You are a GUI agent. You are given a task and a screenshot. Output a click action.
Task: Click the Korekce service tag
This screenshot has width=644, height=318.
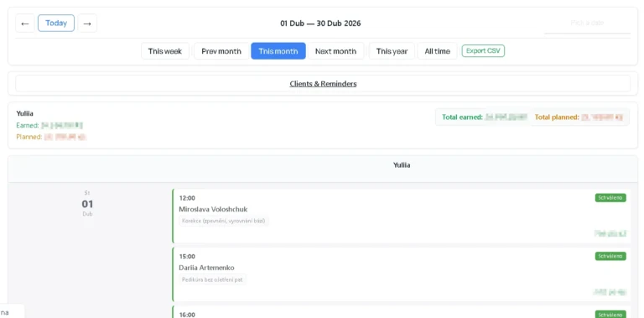point(224,221)
